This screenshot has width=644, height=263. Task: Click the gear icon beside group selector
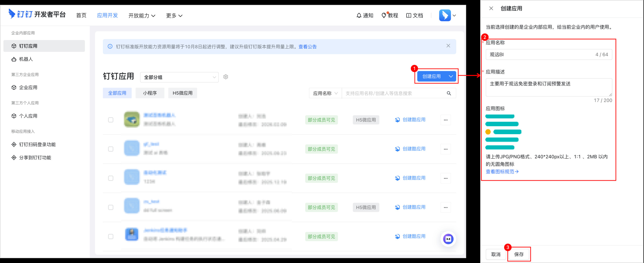226,77
